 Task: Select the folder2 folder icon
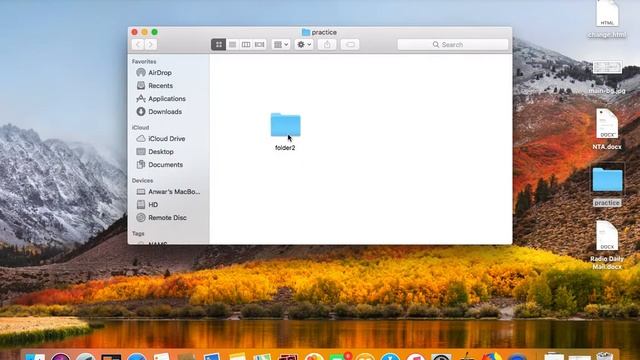click(285, 124)
